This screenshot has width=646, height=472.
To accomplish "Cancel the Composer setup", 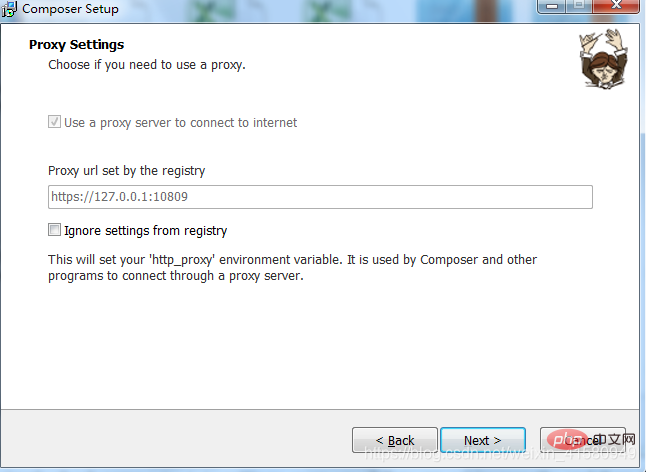I will (583, 440).
